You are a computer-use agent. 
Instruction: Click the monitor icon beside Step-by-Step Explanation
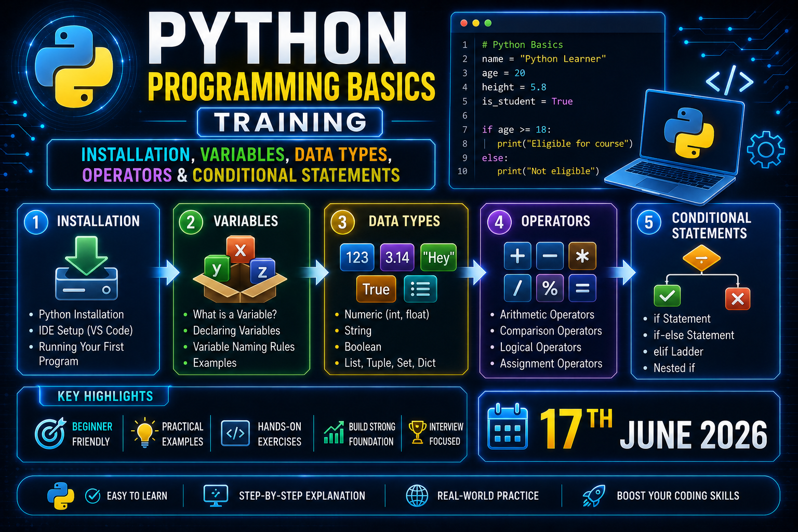216,496
